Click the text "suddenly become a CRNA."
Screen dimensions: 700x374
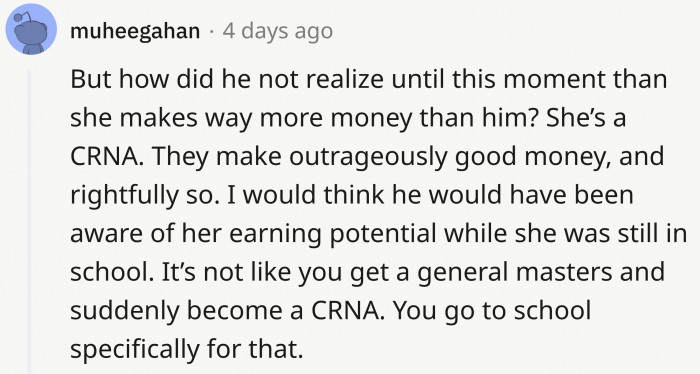227,310
